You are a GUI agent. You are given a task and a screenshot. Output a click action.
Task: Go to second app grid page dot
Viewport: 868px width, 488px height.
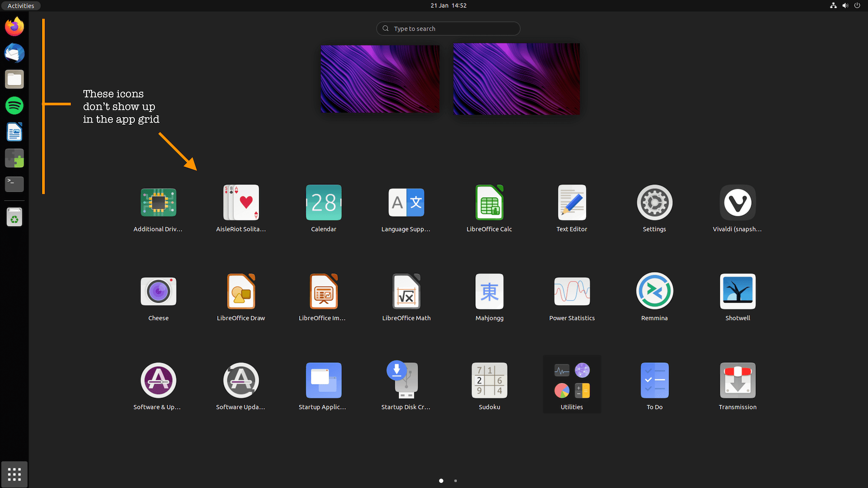pos(455,481)
